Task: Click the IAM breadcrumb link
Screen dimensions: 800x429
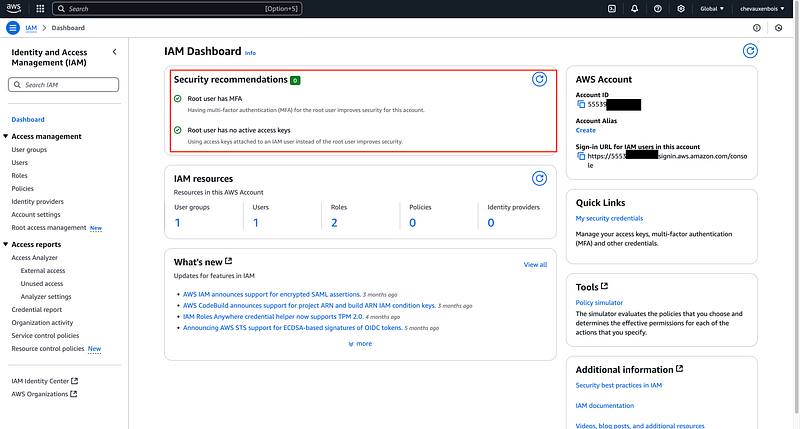Action: (x=31, y=28)
